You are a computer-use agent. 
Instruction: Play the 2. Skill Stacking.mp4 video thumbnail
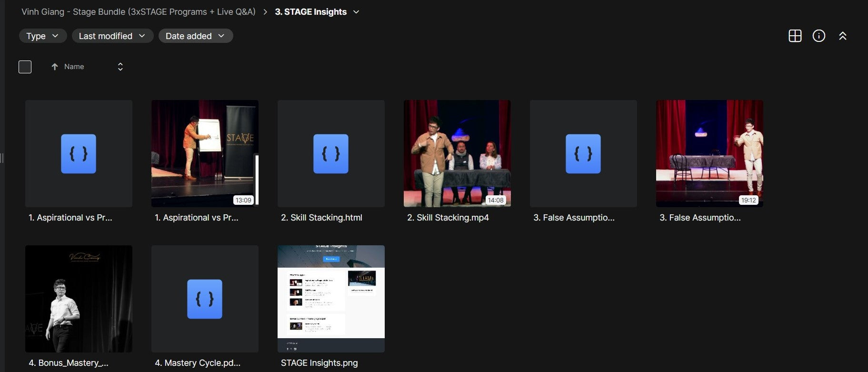[x=457, y=153]
